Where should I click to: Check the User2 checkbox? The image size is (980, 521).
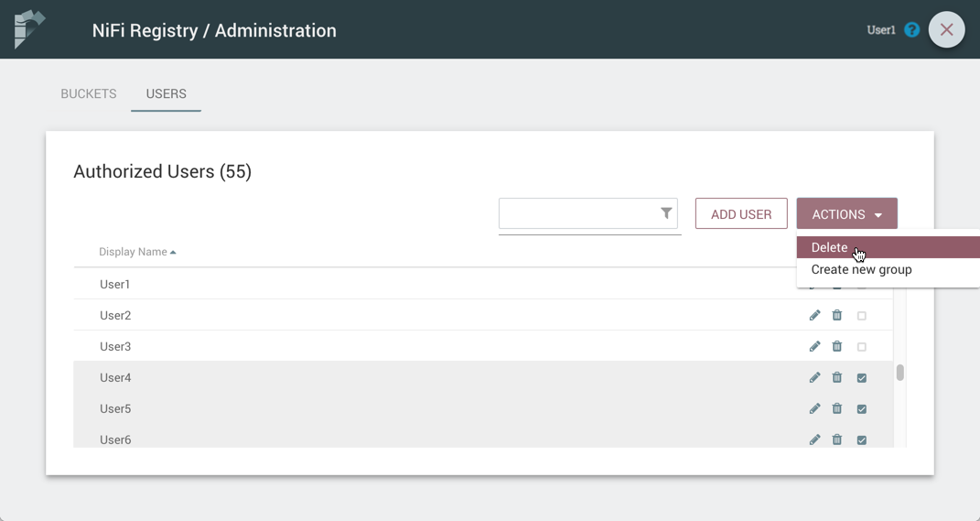pos(862,316)
